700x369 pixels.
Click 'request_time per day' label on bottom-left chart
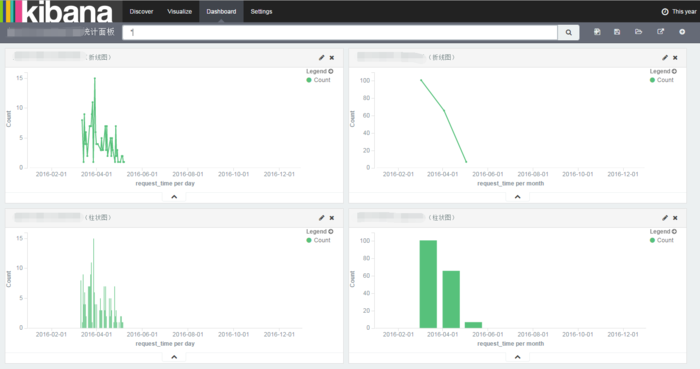click(x=165, y=344)
